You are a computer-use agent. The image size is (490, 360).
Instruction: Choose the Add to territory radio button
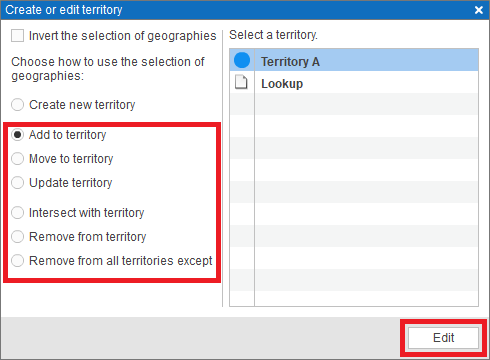click(x=17, y=135)
